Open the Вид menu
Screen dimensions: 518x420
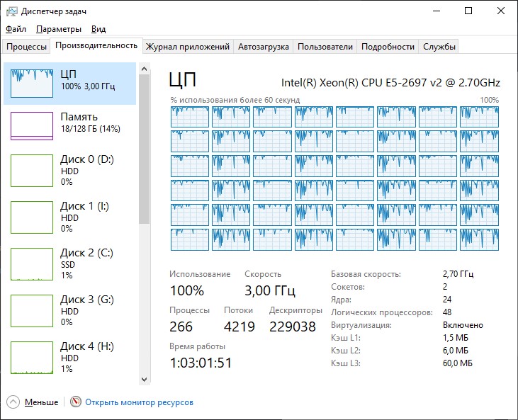pos(98,29)
